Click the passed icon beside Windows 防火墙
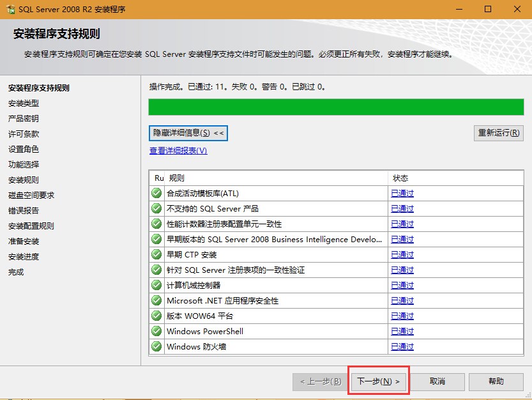The width and height of the screenshot is (532, 400). coord(156,347)
